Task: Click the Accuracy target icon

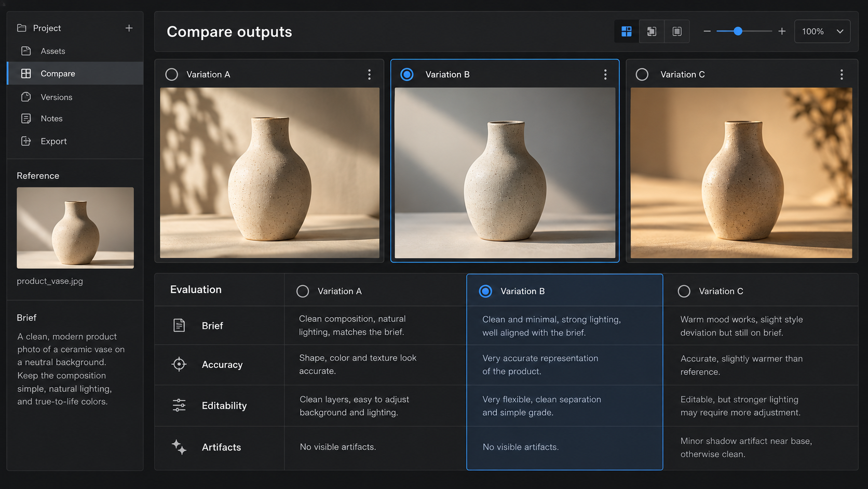Action: (179, 364)
